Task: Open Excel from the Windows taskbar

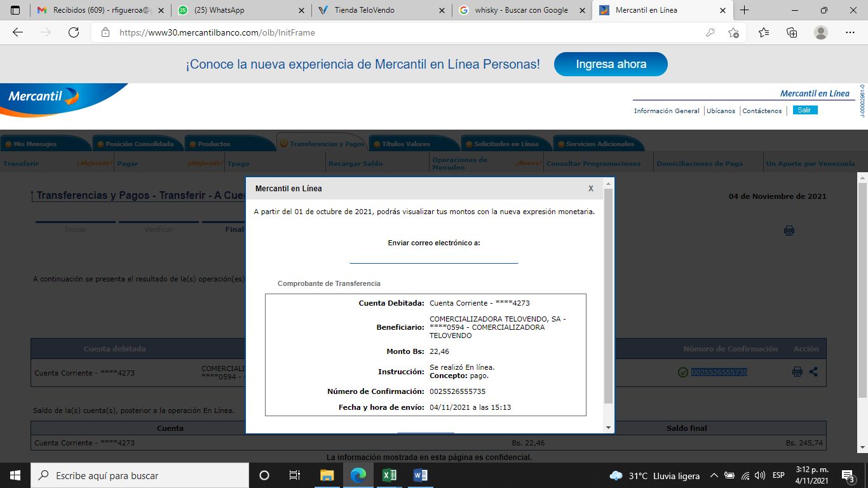Action: coord(390,475)
